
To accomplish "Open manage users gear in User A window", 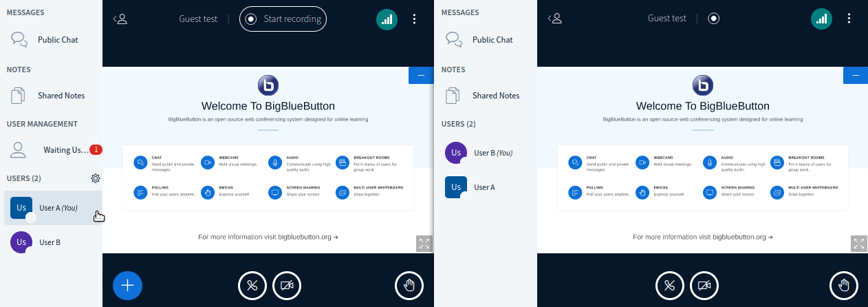I will 96,178.
